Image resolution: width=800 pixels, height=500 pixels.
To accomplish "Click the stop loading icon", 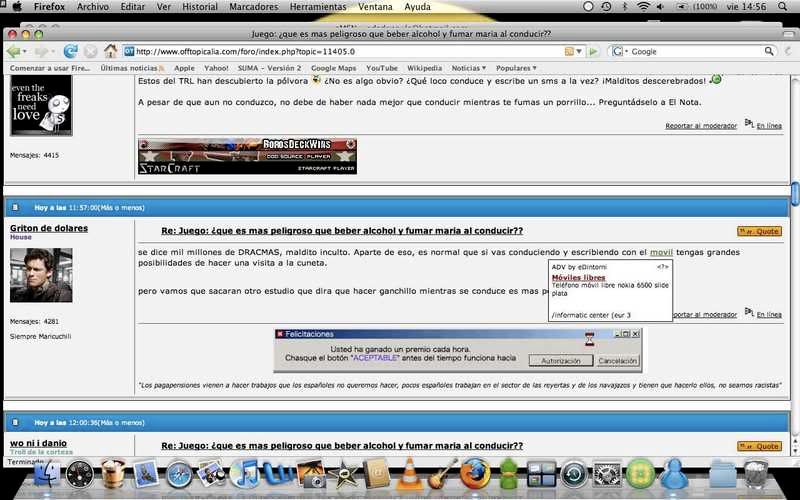I will pyautogui.click(x=90, y=51).
